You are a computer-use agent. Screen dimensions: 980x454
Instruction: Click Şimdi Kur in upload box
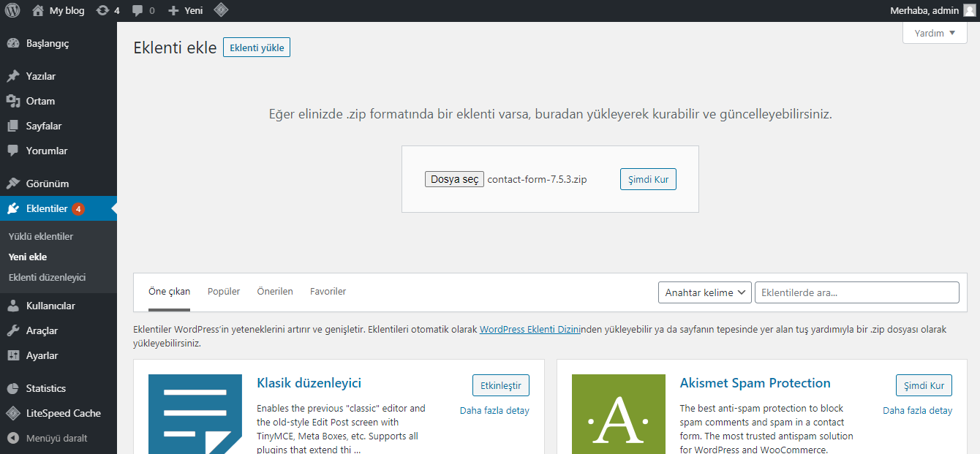tap(648, 179)
